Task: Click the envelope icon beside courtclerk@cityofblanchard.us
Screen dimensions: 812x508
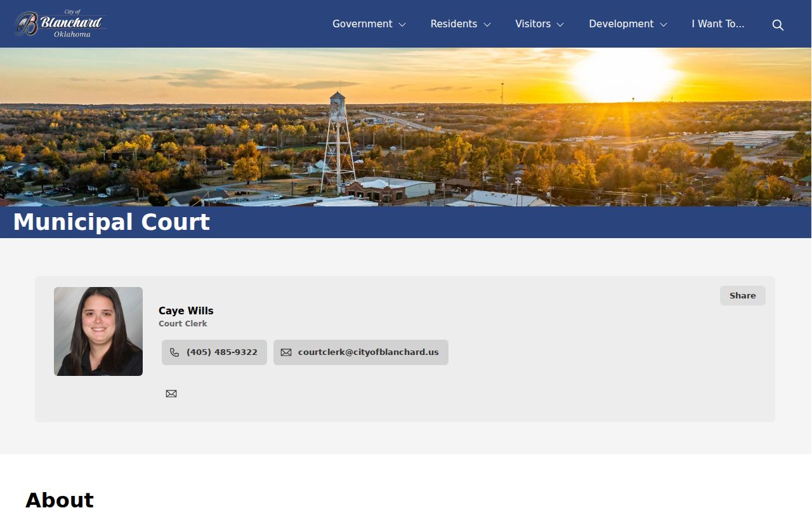Action: tap(286, 352)
